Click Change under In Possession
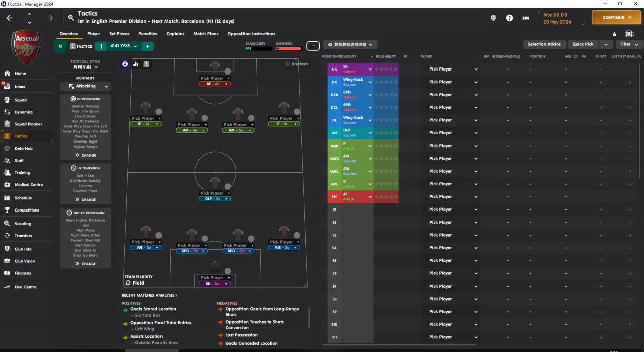 [x=85, y=155]
